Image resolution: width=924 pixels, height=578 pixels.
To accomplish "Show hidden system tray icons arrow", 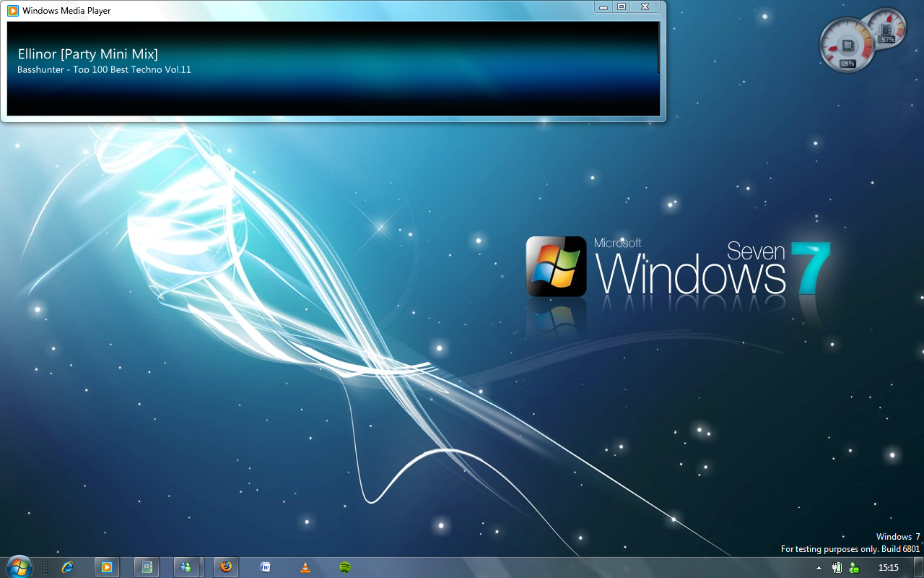I will coord(819,568).
